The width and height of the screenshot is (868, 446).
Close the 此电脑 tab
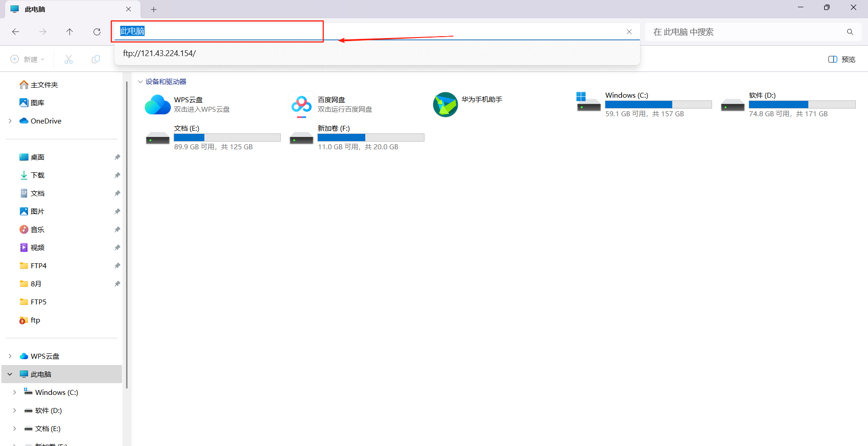(x=128, y=9)
